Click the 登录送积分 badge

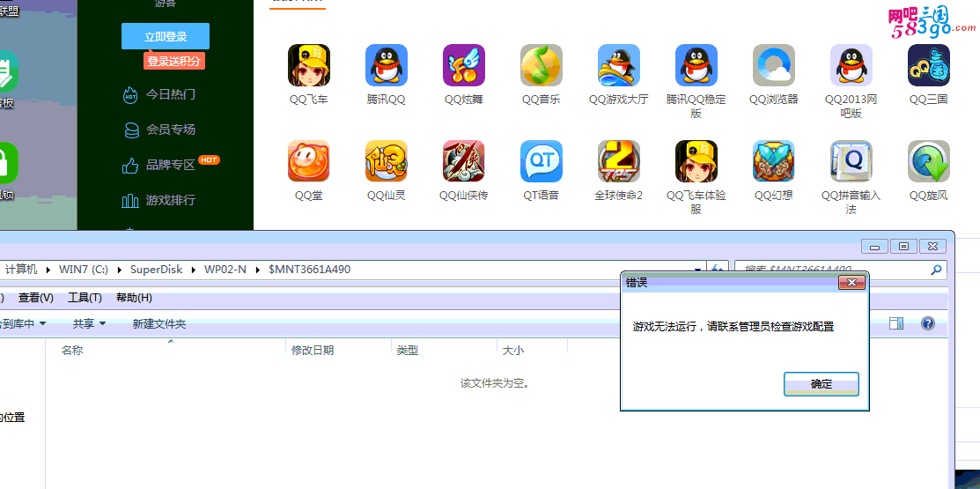click(x=174, y=62)
